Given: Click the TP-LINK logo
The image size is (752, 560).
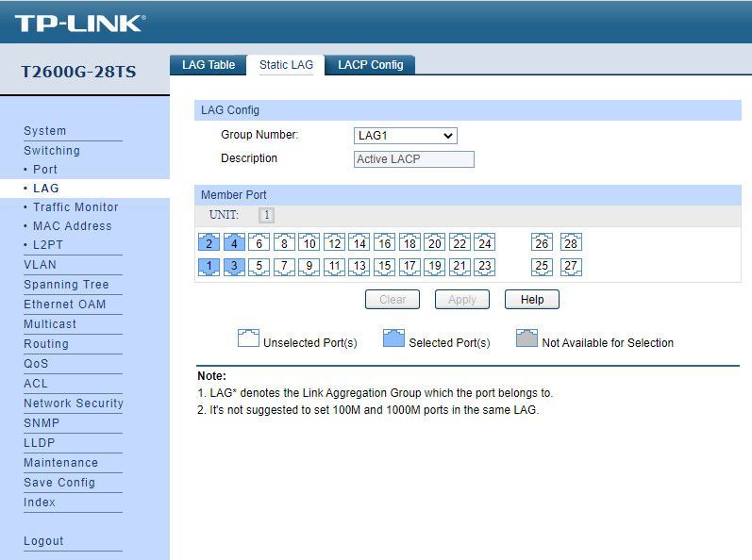Looking at the screenshot, I should (x=79, y=23).
